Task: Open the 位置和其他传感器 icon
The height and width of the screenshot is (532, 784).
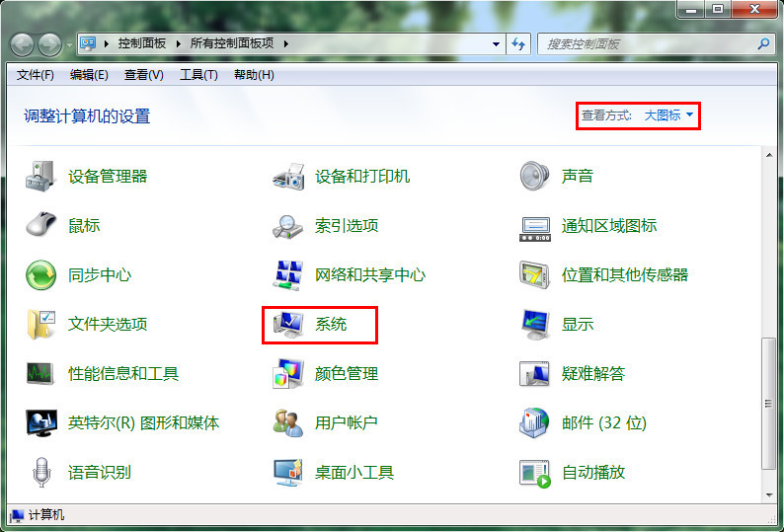Action: pos(534,274)
